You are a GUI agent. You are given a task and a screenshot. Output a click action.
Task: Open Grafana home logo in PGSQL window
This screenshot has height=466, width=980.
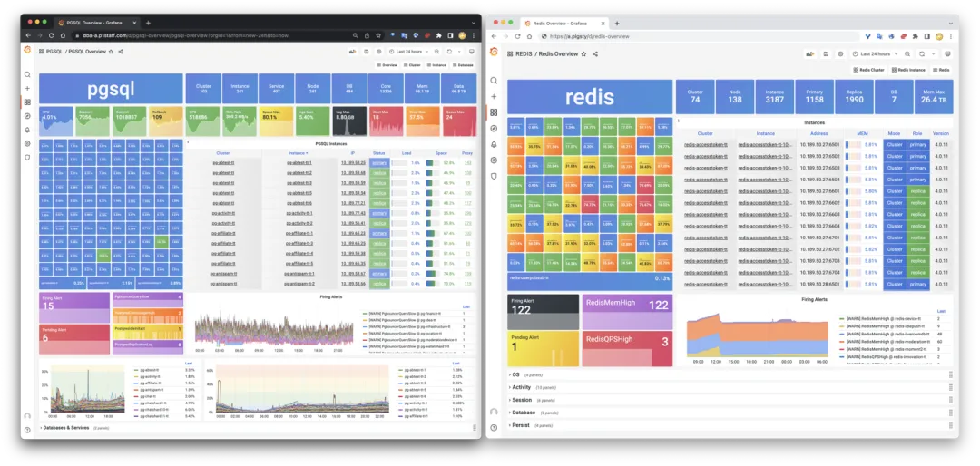point(27,50)
